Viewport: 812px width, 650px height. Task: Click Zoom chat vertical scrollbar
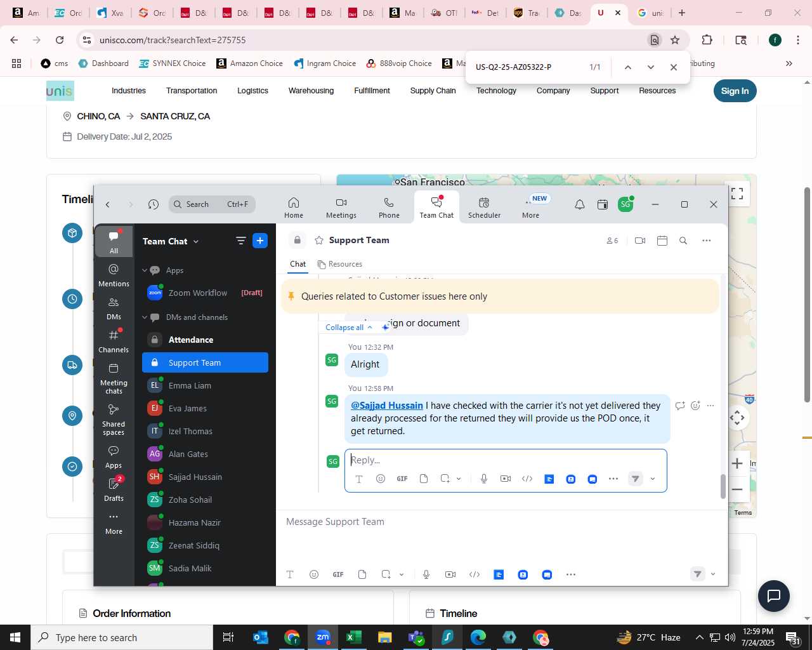[x=723, y=486]
